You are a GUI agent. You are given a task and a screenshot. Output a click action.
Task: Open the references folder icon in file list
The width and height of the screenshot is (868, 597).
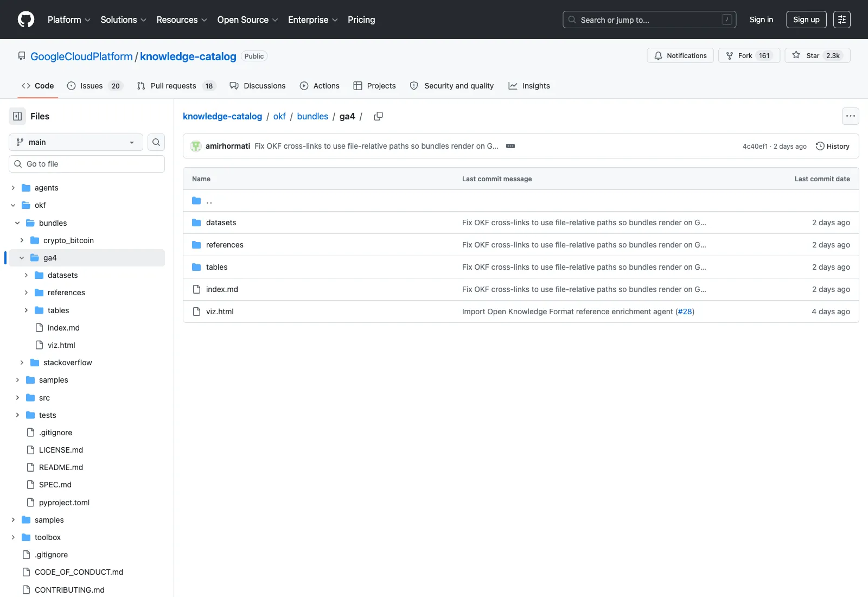[196, 245]
